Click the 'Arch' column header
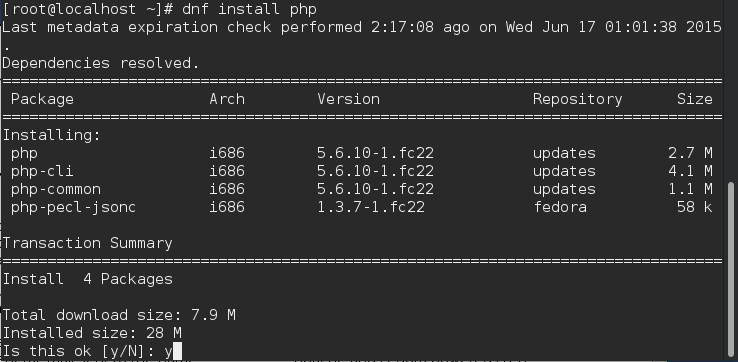 (227, 99)
